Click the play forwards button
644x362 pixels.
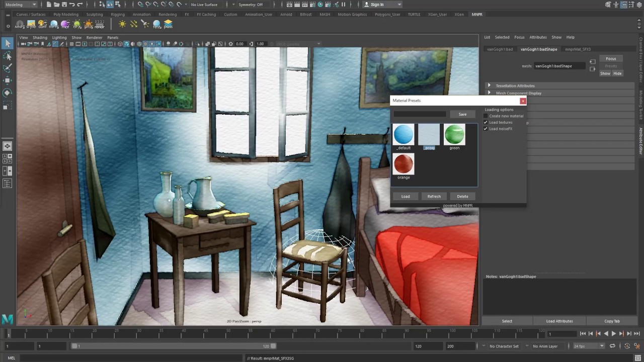(x=614, y=333)
